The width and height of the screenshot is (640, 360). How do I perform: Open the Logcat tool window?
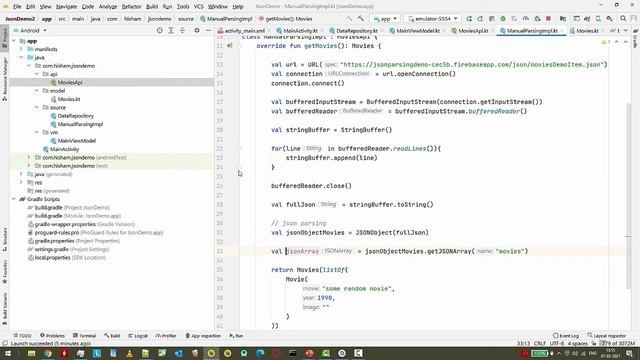[138, 336]
